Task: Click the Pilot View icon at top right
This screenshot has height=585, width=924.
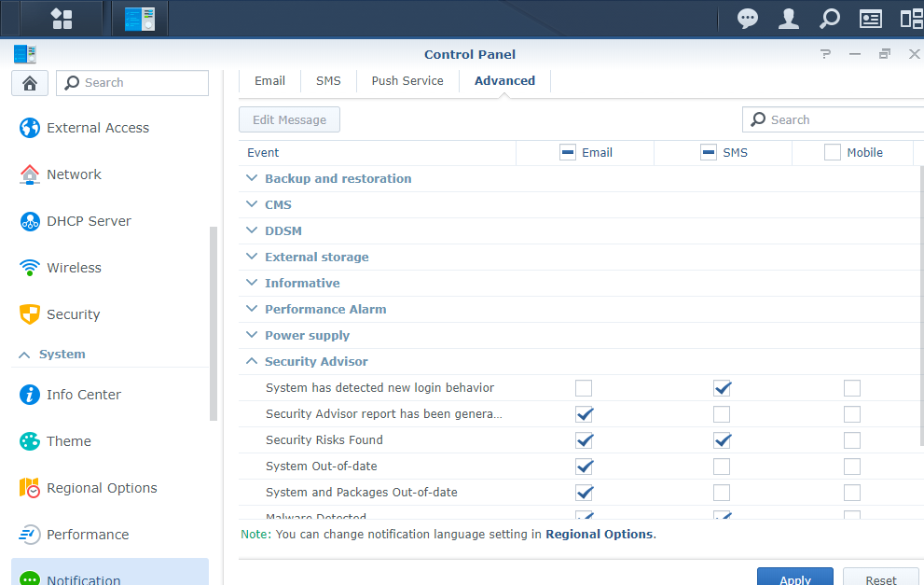Action: [x=912, y=19]
